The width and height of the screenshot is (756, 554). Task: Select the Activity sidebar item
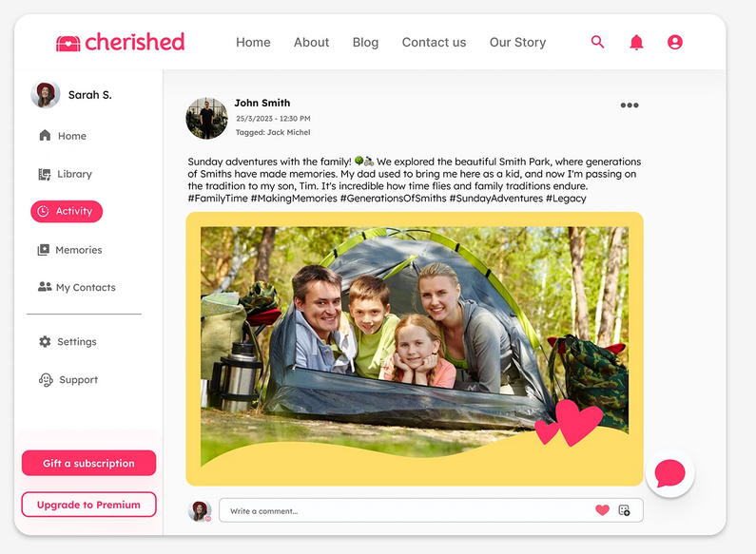pyautogui.click(x=67, y=212)
